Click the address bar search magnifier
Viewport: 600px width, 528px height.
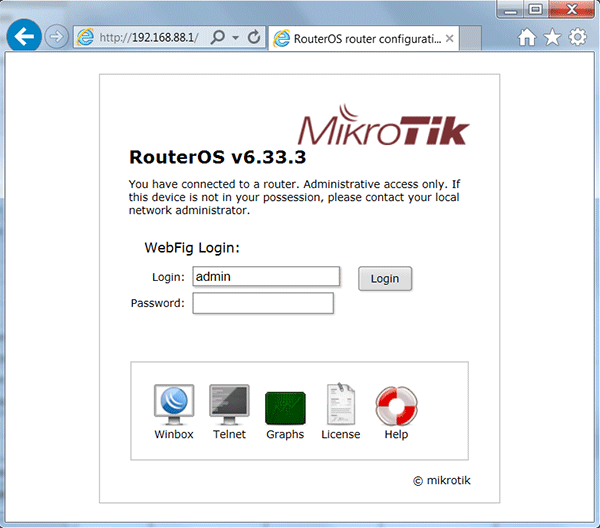click(x=218, y=37)
